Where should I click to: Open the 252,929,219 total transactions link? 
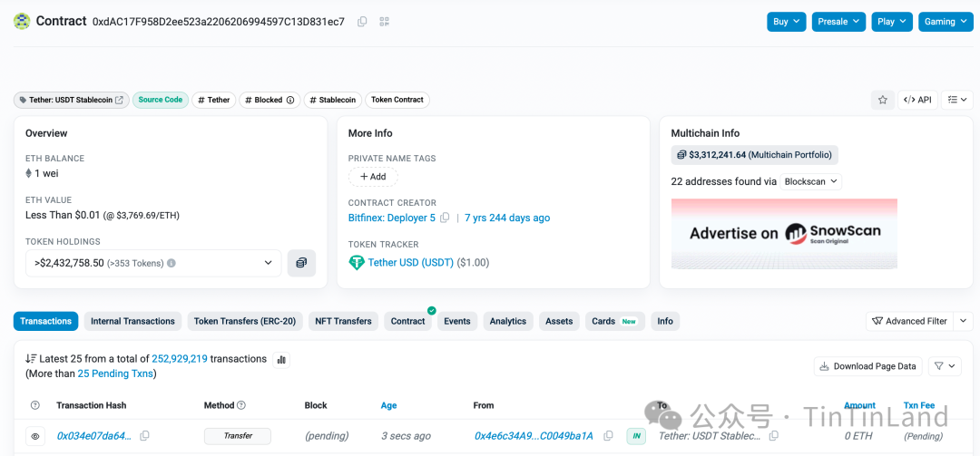click(180, 359)
